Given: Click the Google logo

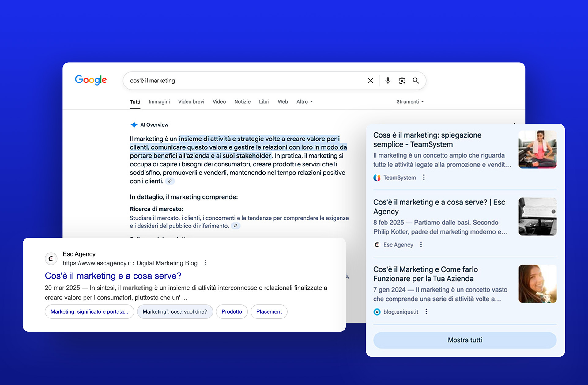Looking at the screenshot, I should click(x=91, y=80).
